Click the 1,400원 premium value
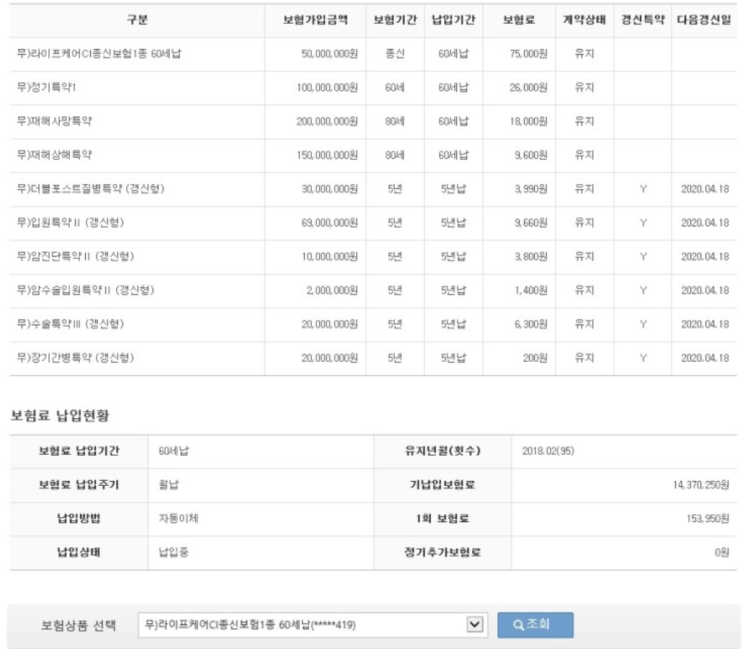 coord(531,290)
